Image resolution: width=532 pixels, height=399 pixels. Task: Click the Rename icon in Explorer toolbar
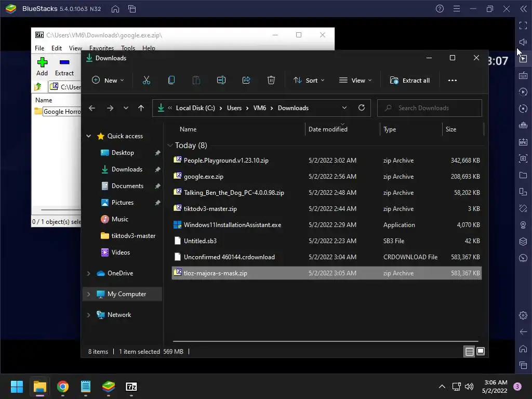coord(221,81)
